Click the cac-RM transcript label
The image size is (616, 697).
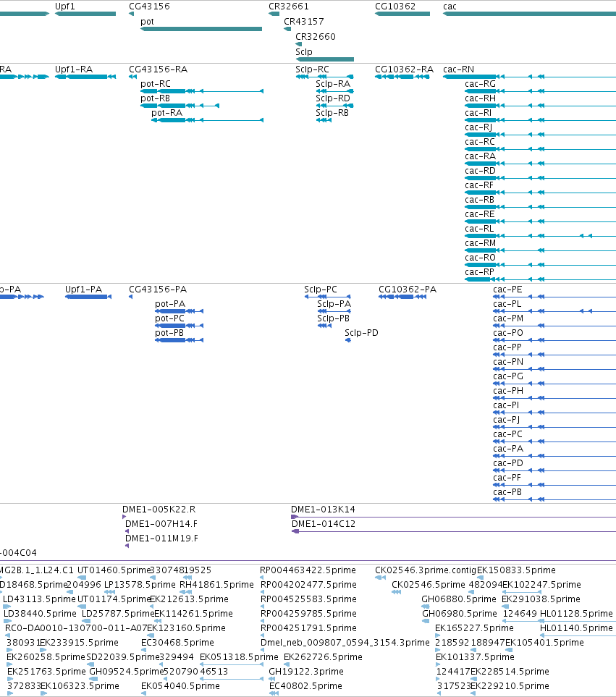pos(481,243)
